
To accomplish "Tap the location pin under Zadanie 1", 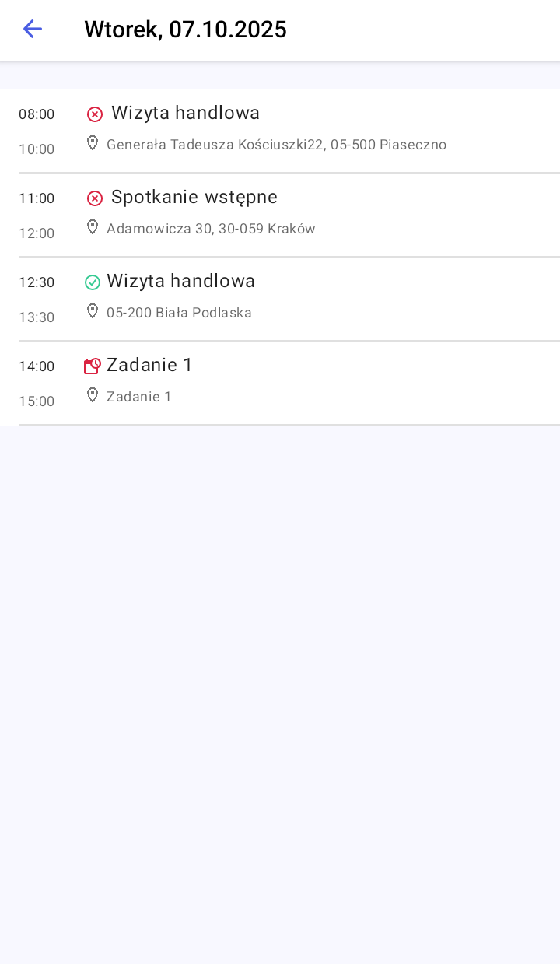I will (x=93, y=395).
